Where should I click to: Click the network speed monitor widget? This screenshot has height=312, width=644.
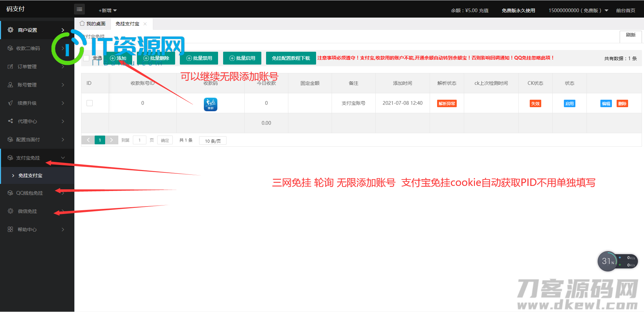coord(618,261)
